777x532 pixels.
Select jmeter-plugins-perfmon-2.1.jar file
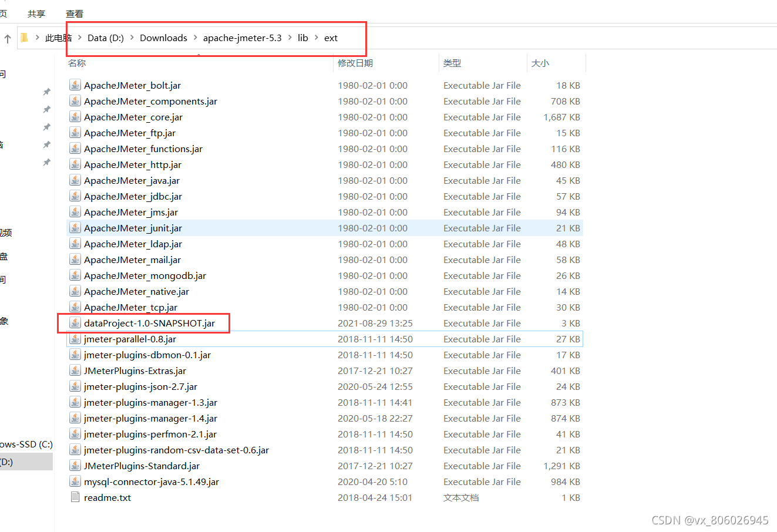[x=150, y=434]
